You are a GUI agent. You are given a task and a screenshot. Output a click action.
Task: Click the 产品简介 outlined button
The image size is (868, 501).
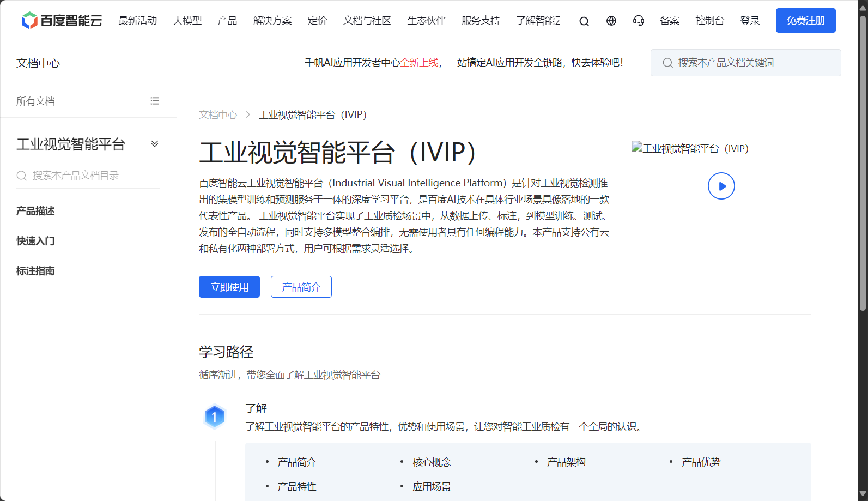tap(301, 287)
